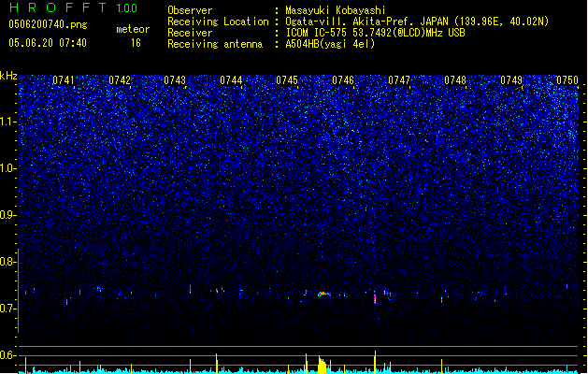
Task: Click the red meteor echo before 0747
Action: (375, 298)
